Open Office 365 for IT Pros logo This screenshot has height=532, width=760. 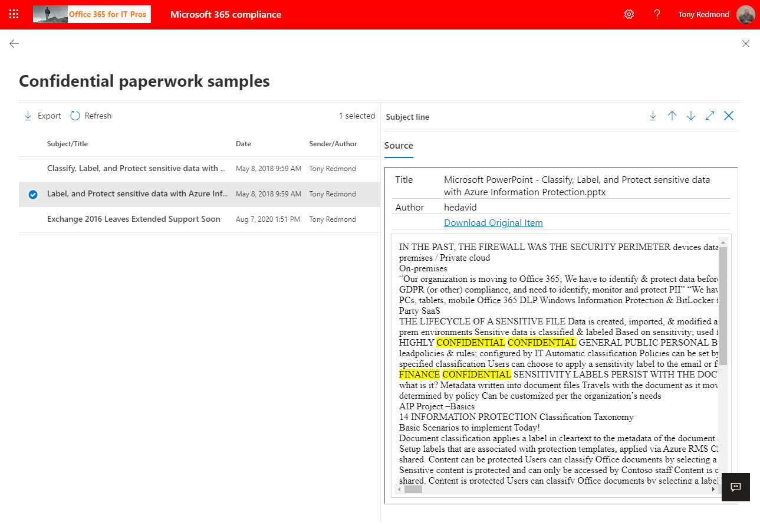92,14
